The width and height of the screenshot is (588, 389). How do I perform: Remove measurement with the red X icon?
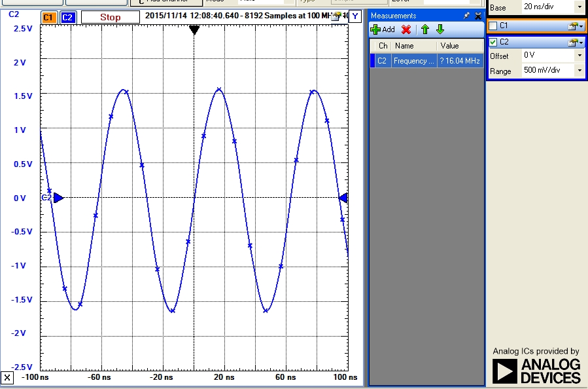tap(406, 29)
